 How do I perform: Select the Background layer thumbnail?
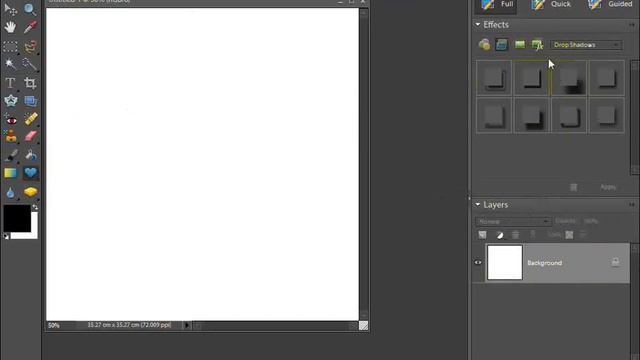point(505,262)
